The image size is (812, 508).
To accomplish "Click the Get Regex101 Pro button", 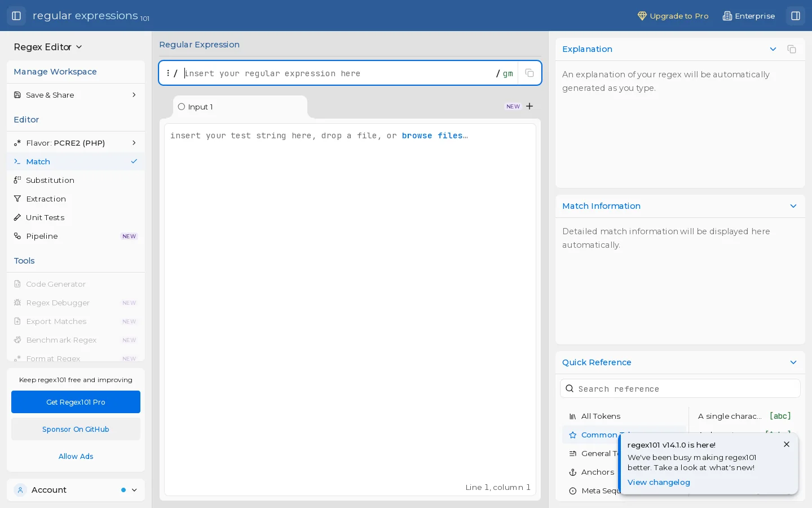I will point(76,402).
